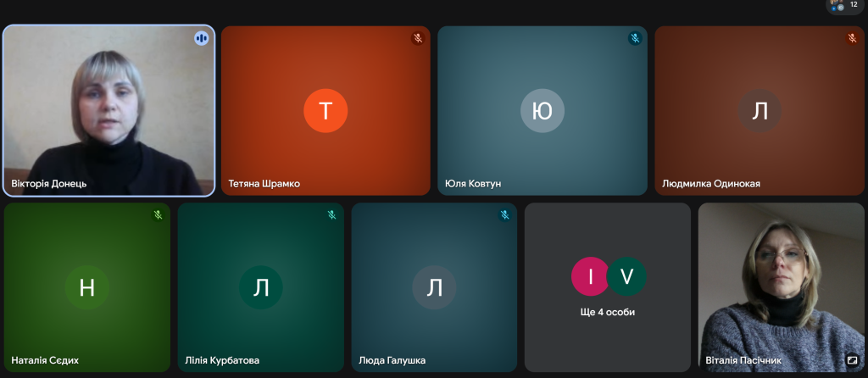Click the name label 'Людмилка Одинокая'
Image resolution: width=868 pixels, height=378 pixels.
click(x=710, y=183)
